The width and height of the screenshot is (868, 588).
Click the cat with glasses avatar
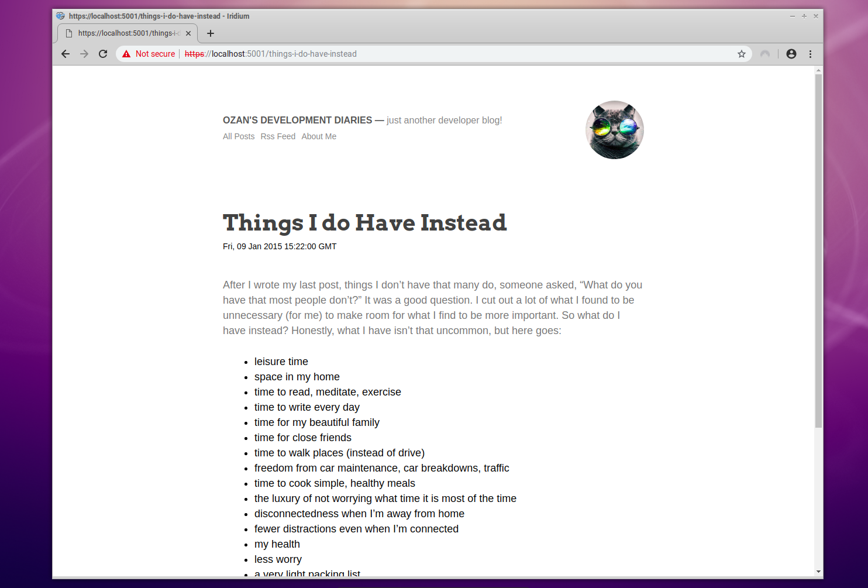click(x=615, y=130)
